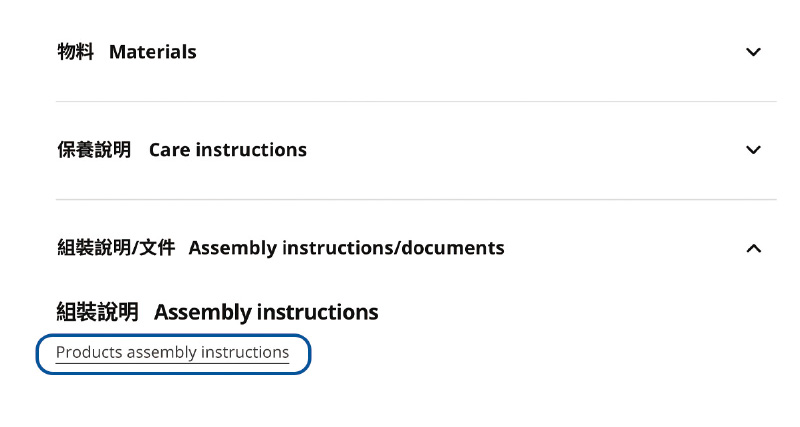Click the word "Care" in the header

coord(170,150)
